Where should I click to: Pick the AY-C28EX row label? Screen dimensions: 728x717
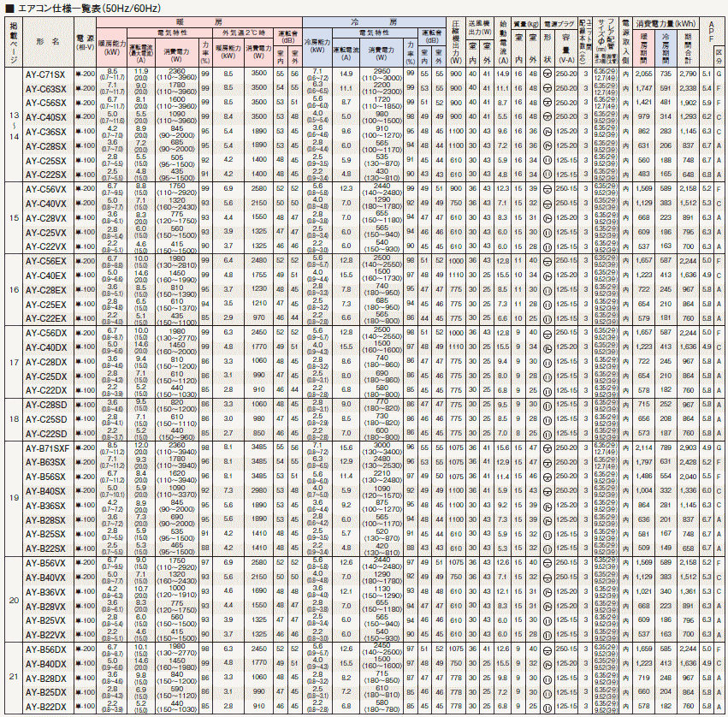[45, 290]
